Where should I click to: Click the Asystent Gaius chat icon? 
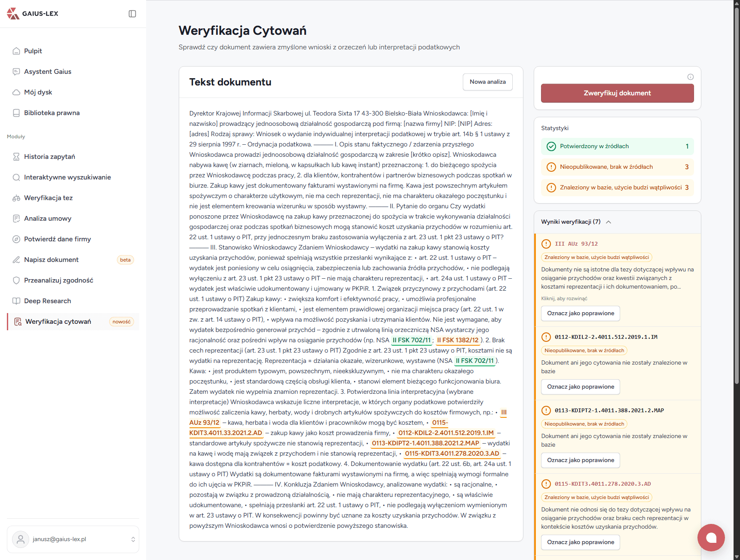16,72
